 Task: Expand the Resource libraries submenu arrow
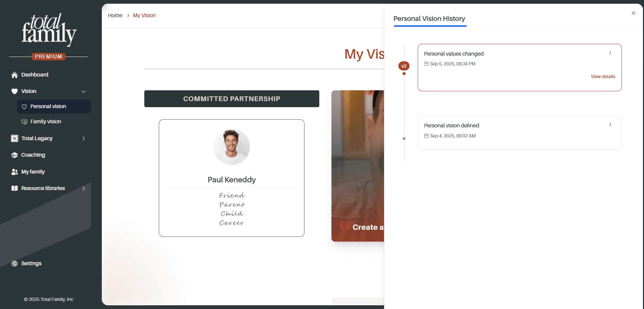tap(84, 189)
